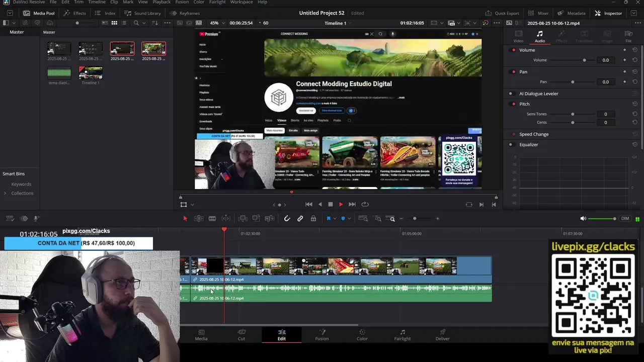Stop playback
Viewport: 644px width, 362px height.
[x=331, y=204]
